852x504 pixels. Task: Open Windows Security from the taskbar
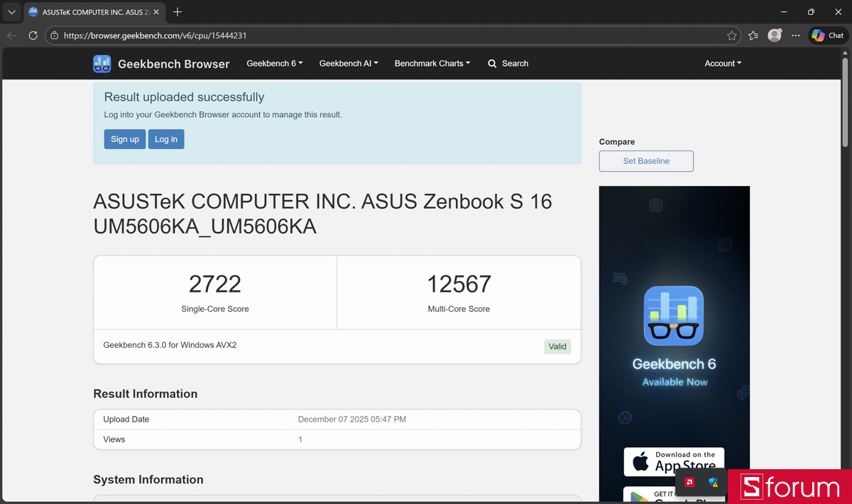pyautogui.click(x=714, y=483)
